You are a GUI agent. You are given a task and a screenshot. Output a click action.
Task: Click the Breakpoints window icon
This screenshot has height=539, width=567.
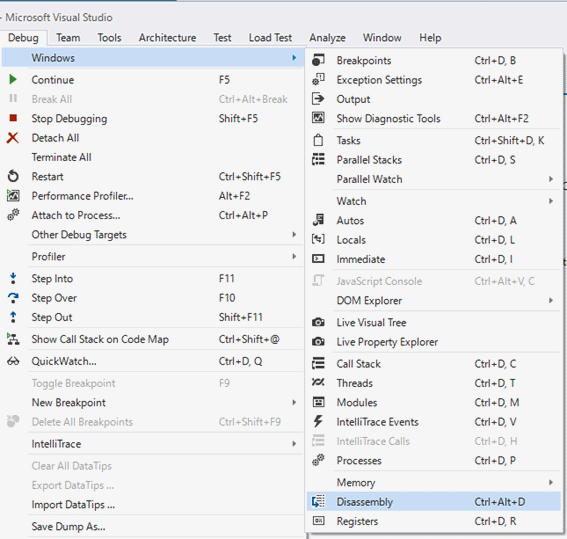tap(318, 60)
